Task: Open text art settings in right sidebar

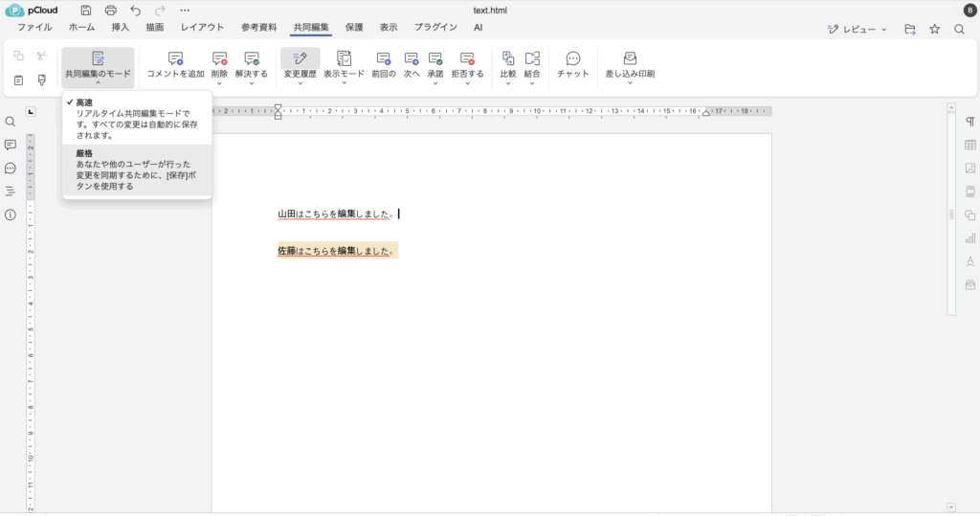Action: tap(970, 261)
